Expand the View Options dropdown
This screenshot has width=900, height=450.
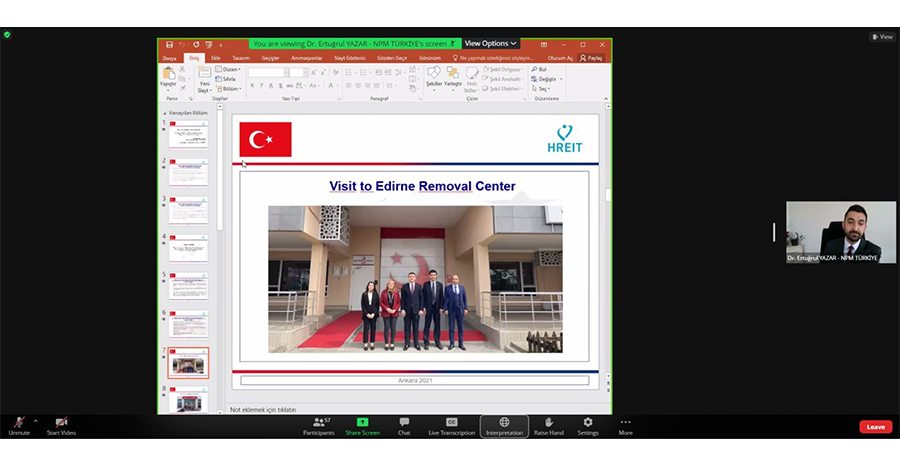(x=490, y=44)
